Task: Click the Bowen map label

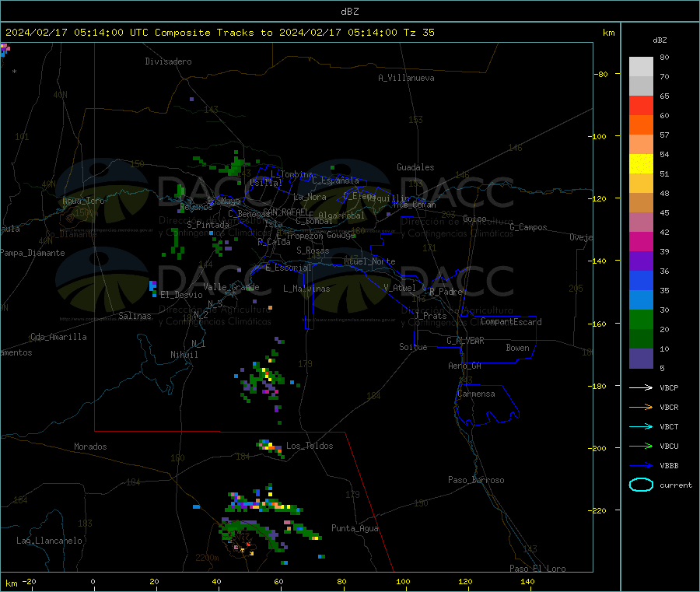Action: click(x=517, y=348)
